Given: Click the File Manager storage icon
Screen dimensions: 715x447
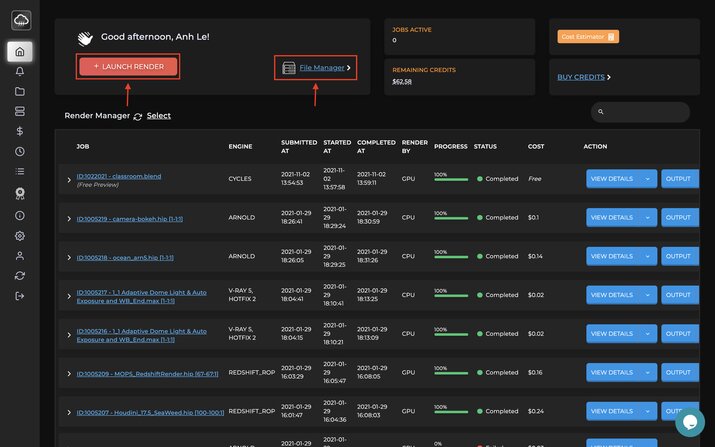Looking at the screenshot, I should coord(289,68).
